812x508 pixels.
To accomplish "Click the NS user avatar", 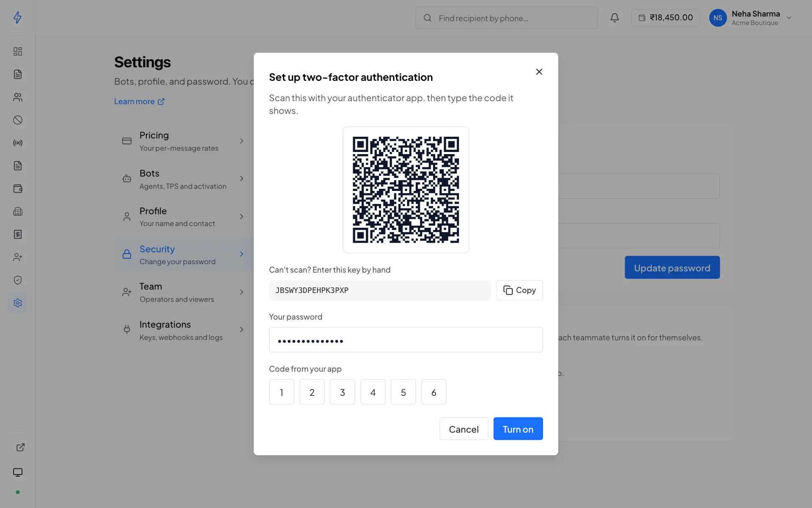I will tap(718, 18).
